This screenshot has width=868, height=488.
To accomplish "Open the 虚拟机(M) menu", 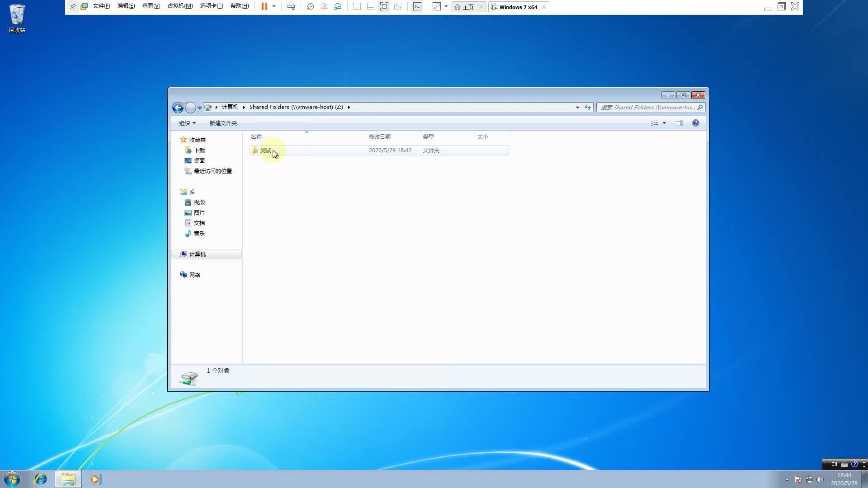I will click(180, 6).
